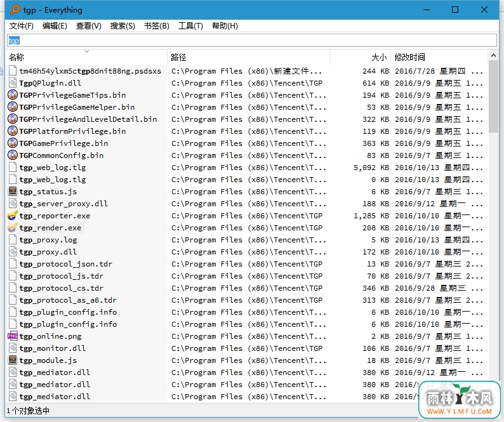Click the 0 KB size cell
The image size is (504, 422).
pos(380,180)
